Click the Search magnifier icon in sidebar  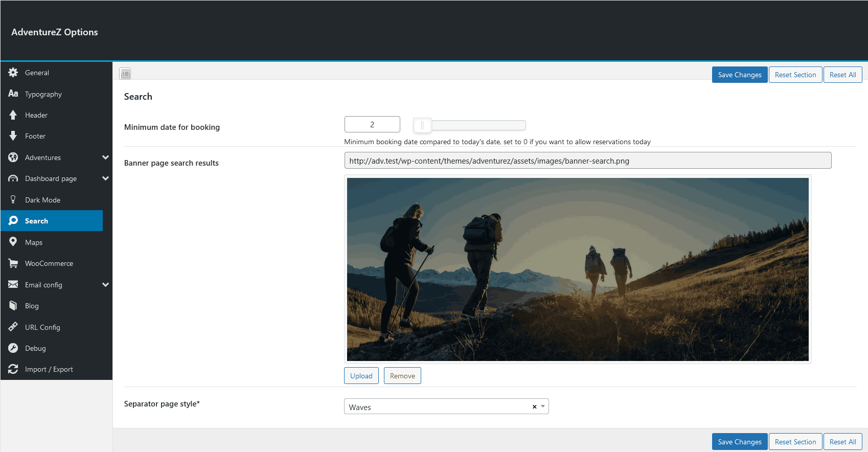(x=13, y=221)
